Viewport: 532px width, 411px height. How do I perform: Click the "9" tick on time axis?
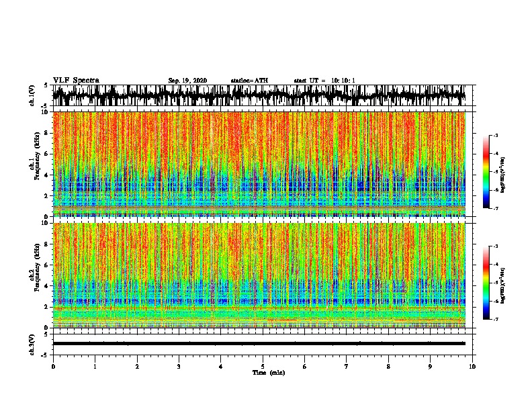430,367
